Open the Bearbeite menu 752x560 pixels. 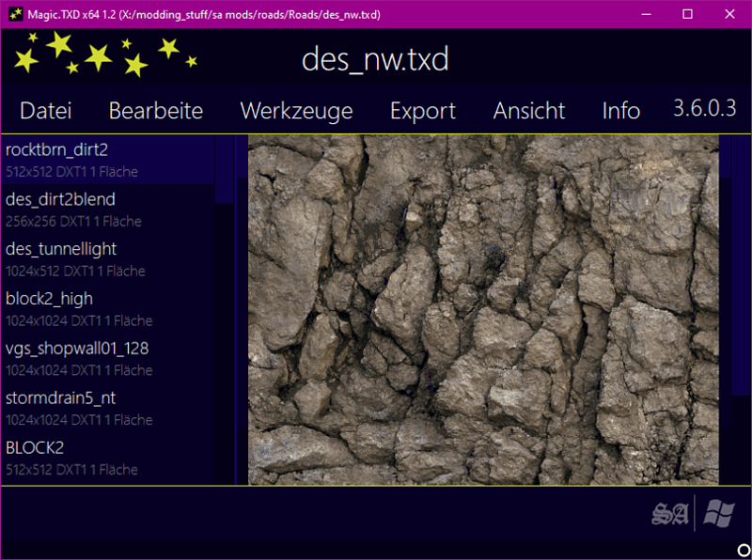[156, 111]
